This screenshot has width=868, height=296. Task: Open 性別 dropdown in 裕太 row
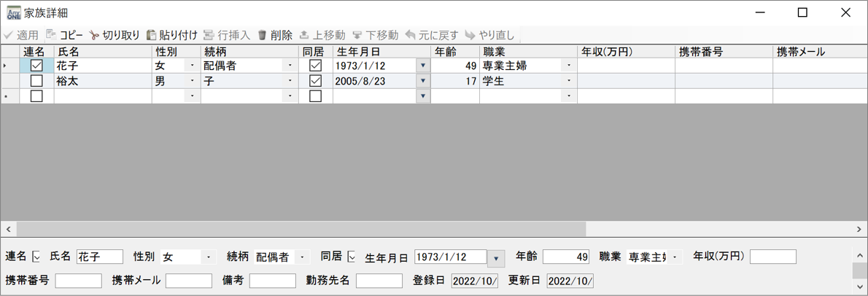click(192, 81)
